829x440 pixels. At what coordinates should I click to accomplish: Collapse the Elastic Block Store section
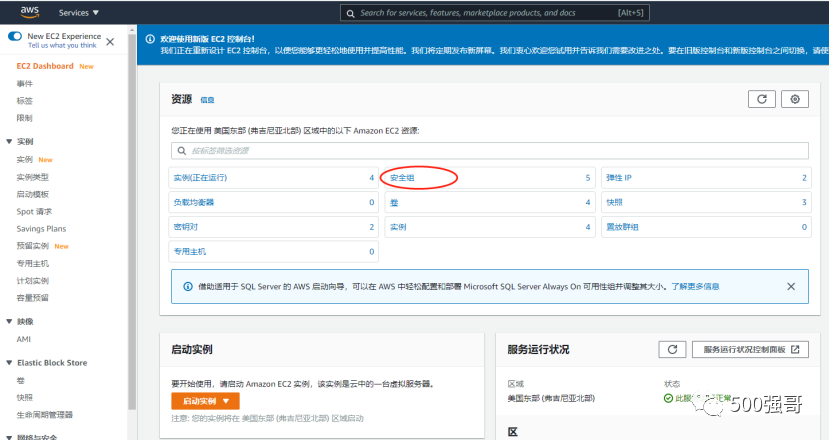point(9,362)
